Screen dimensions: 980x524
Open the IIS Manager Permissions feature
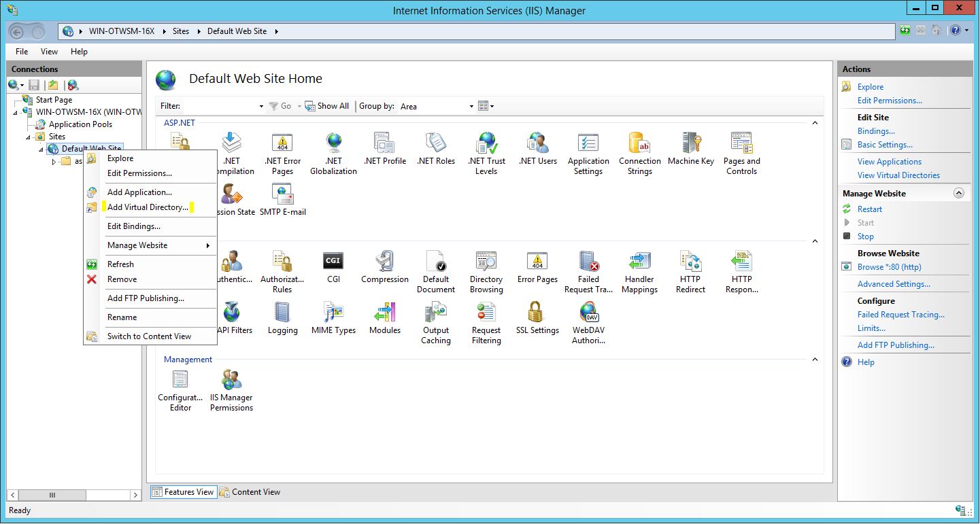click(231, 390)
